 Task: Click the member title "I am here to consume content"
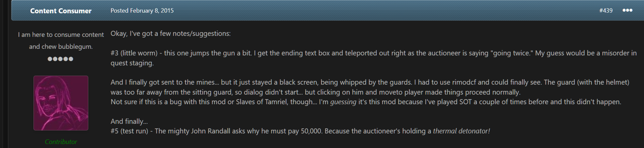[61, 35]
